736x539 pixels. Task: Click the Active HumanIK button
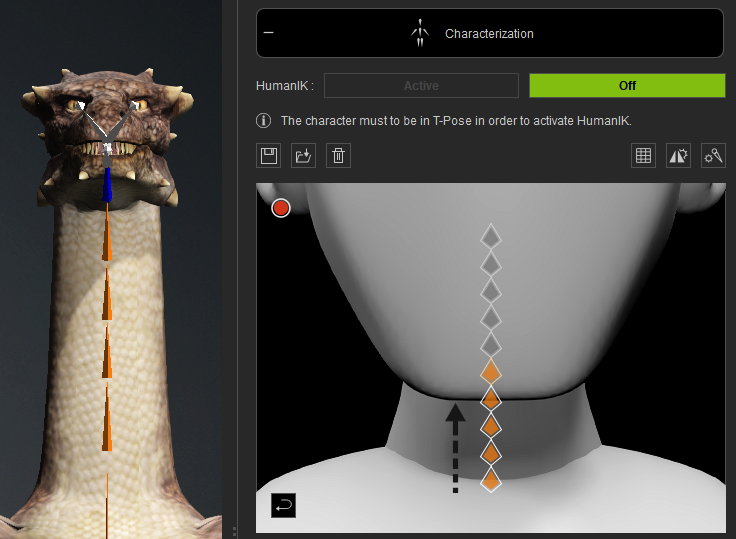pos(421,85)
